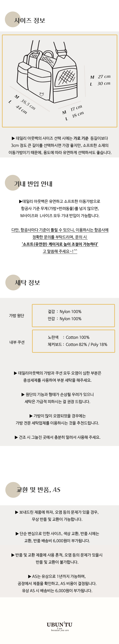The image size is (119, 644).
Task: Click the 내부 쿠션 row label
Action: [17, 342]
